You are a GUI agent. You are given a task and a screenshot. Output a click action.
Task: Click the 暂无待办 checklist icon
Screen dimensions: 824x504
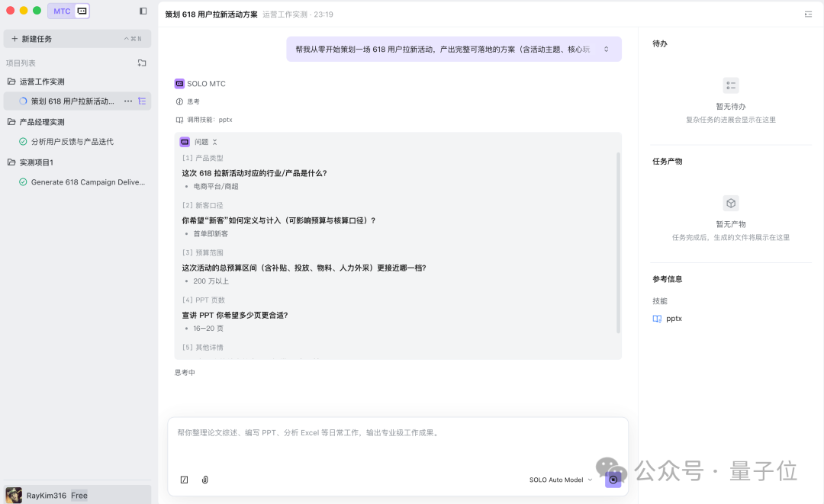[731, 85]
